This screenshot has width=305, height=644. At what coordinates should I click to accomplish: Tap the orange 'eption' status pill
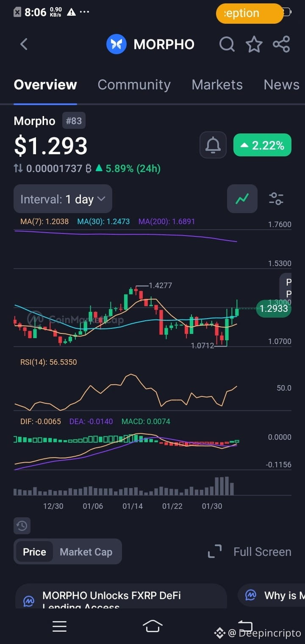(x=250, y=13)
